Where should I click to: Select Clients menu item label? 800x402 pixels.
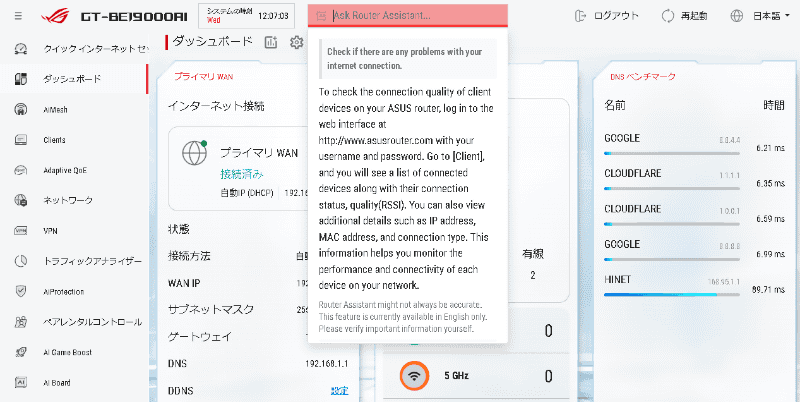click(x=54, y=140)
